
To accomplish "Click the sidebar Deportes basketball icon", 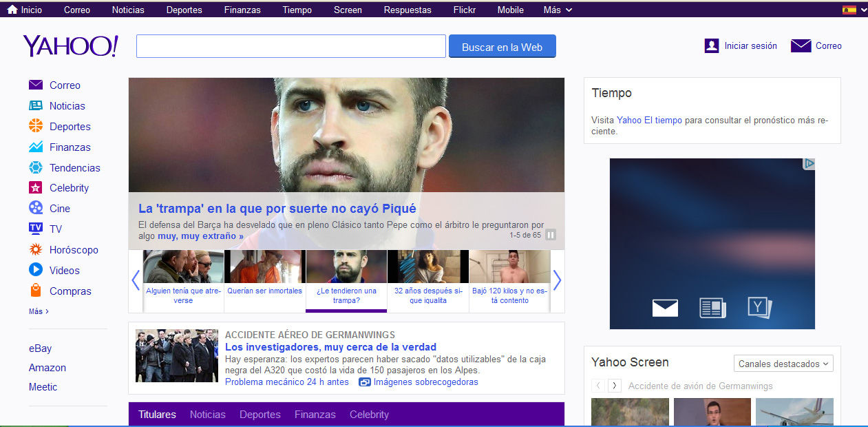I will 36,126.
